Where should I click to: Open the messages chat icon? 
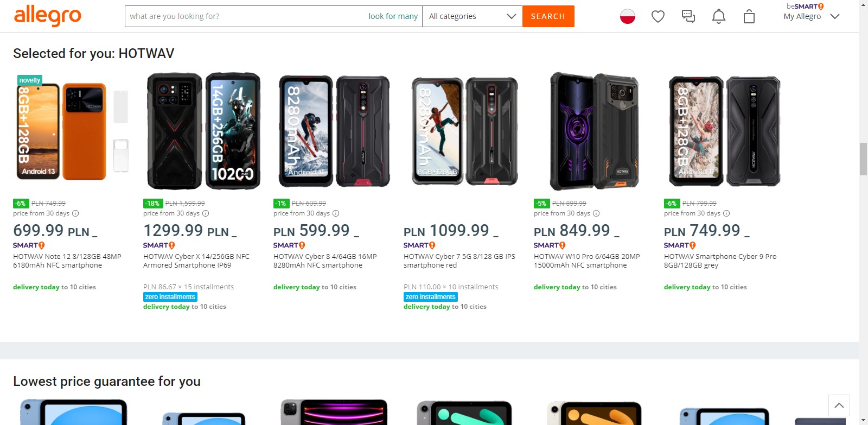[x=688, y=17]
